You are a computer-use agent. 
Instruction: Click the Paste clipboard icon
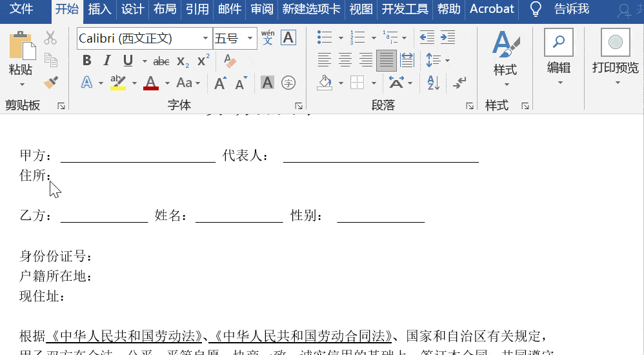pos(22,46)
